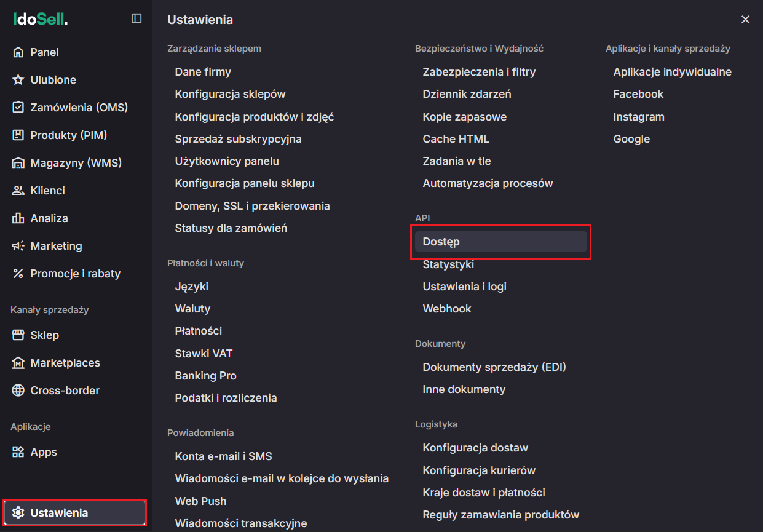Click the Marketing megaphone icon
This screenshot has height=532, width=763.
18,246
